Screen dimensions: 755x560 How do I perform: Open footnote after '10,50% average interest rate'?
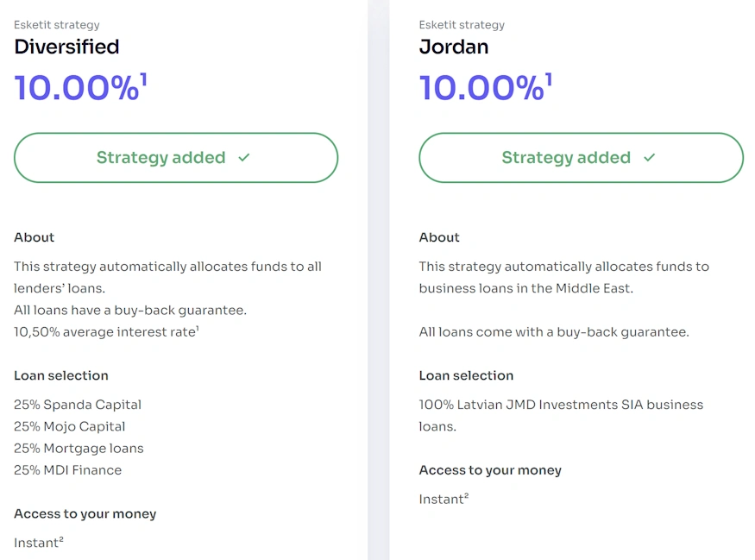tap(198, 327)
